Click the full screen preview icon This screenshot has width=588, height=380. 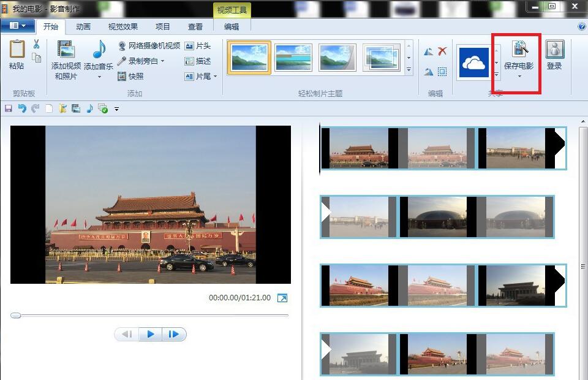coord(282,298)
